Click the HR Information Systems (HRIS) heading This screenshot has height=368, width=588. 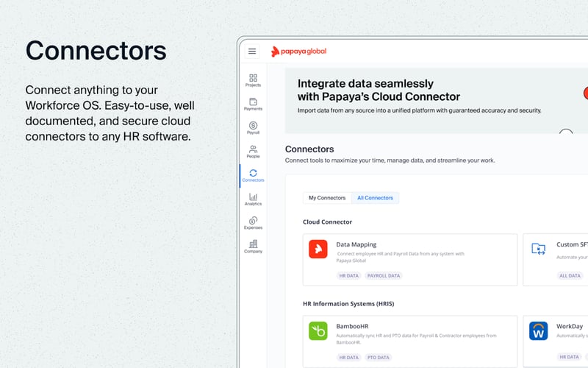(x=348, y=304)
